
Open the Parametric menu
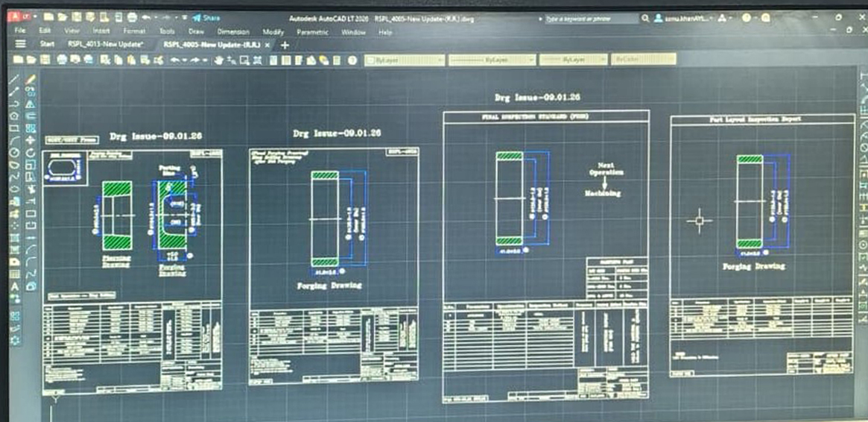point(312,31)
